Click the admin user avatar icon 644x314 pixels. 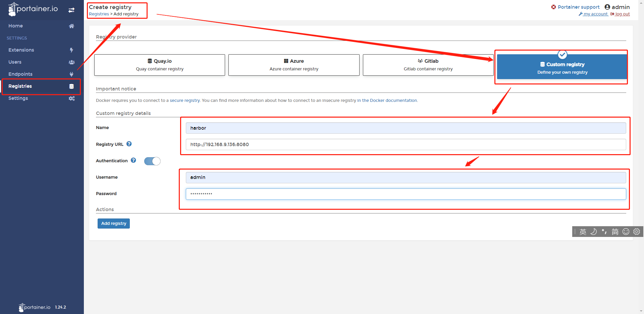click(x=607, y=7)
